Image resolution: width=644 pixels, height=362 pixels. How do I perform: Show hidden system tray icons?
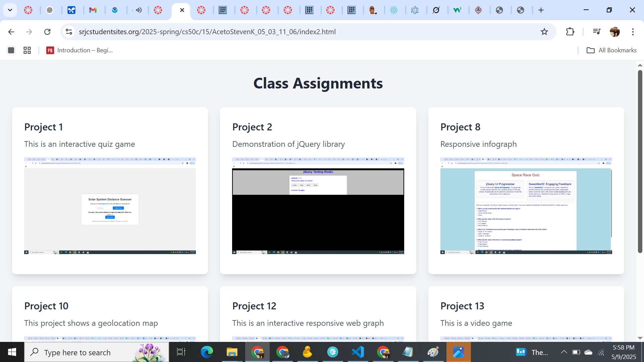pos(564,352)
